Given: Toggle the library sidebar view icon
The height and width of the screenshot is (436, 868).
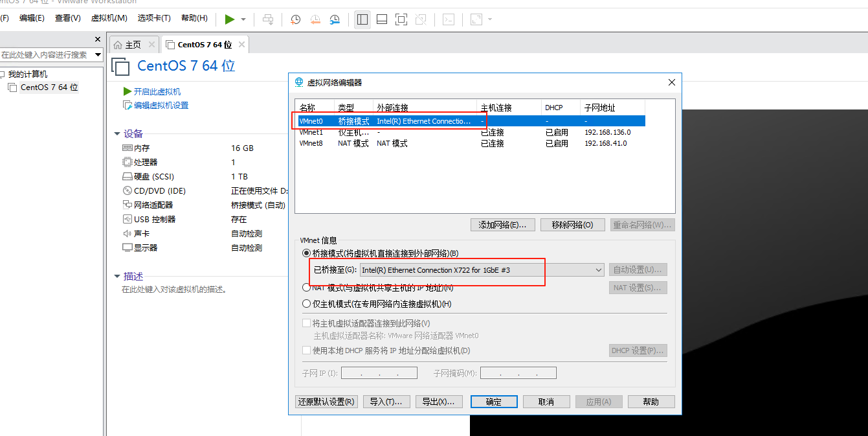Looking at the screenshot, I should (x=362, y=19).
